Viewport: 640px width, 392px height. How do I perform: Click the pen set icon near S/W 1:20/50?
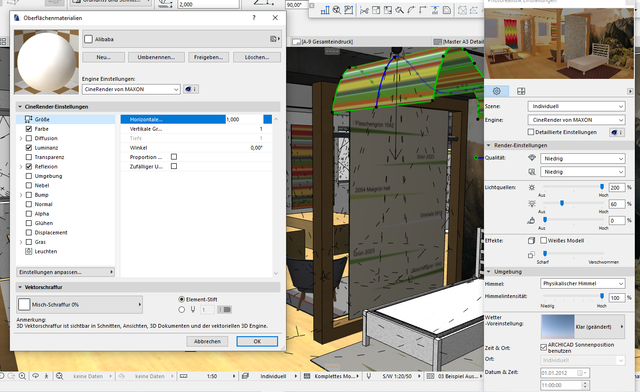coord(369,376)
